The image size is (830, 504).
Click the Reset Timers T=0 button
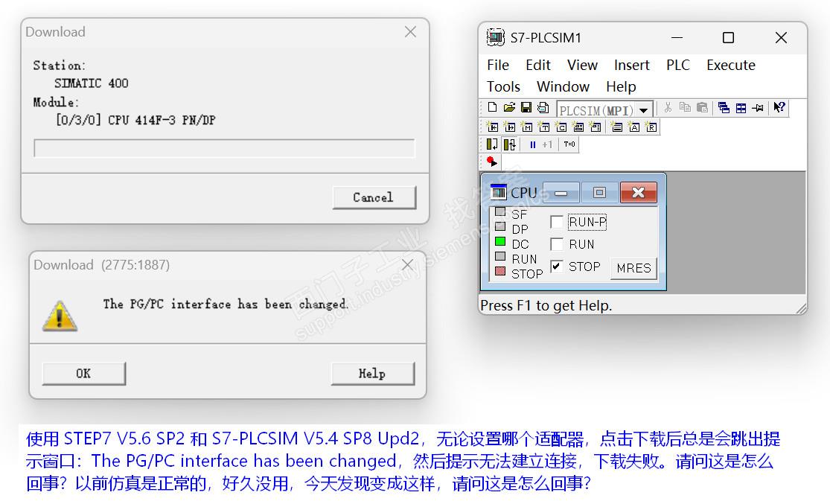pos(569,144)
